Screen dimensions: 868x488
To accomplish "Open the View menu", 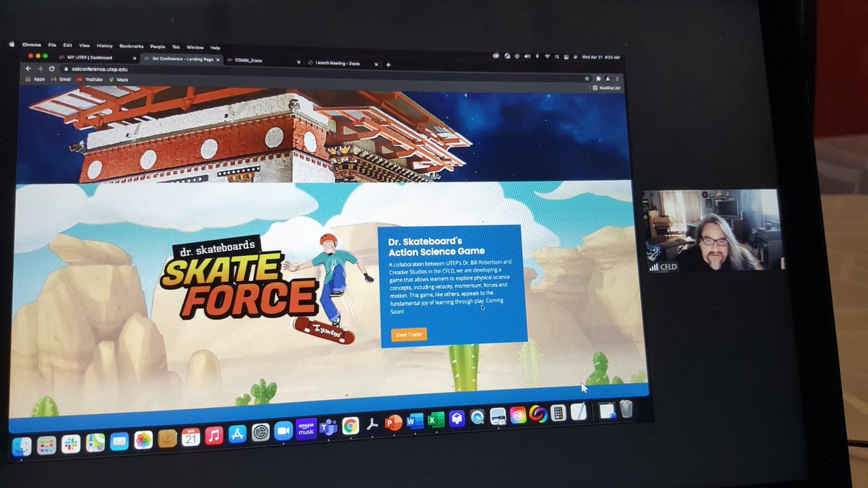I will tap(85, 46).
